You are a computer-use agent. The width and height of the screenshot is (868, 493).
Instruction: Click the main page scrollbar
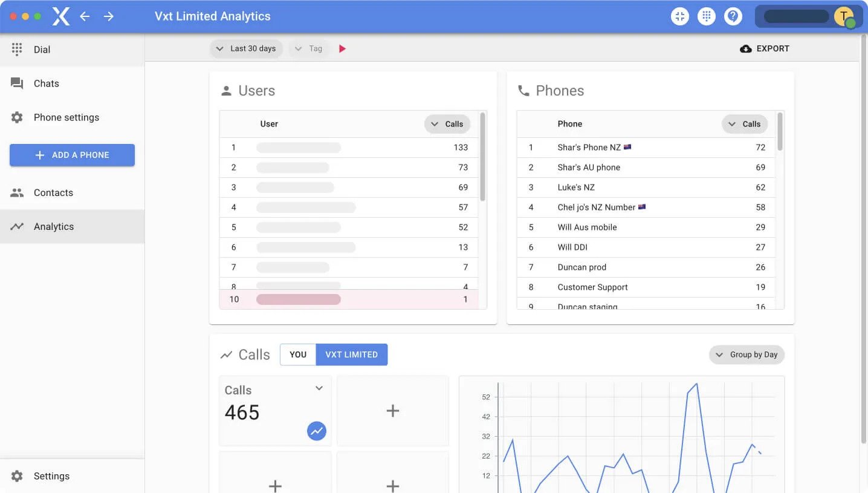[x=863, y=238]
